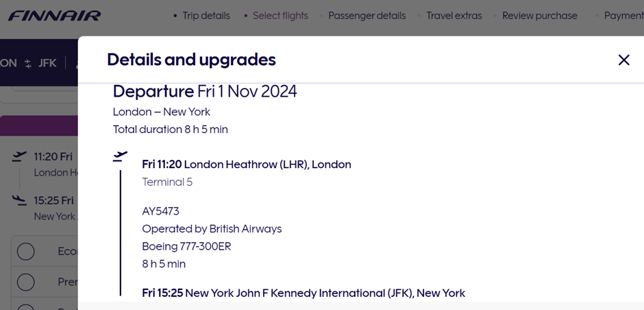
Task: Click the route swap arrows before JFK
Action: click(28, 63)
